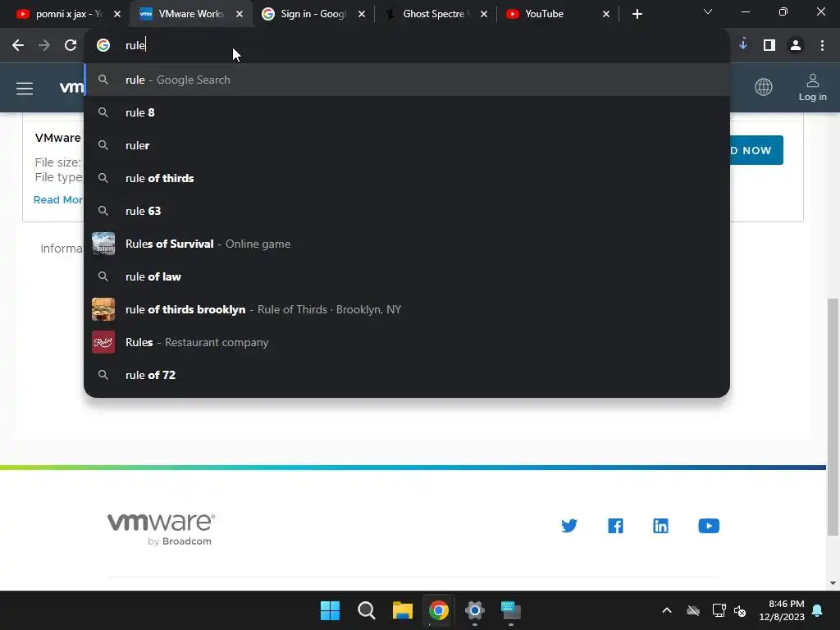Image resolution: width=840 pixels, height=630 pixels.
Task: Click the Log in user icon
Action: pyautogui.click(x=813, y=87)
